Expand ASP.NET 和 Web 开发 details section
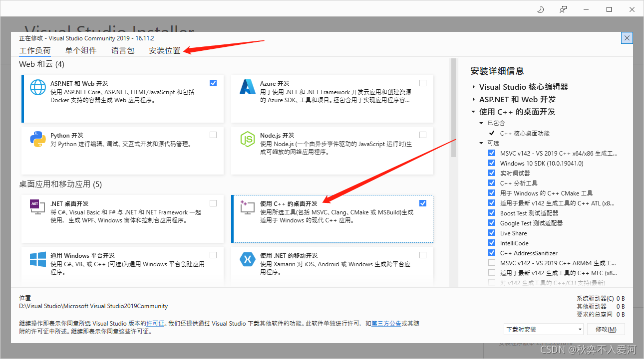The height and width of the screenshot is (359, 644). click(x=473, y=99)
